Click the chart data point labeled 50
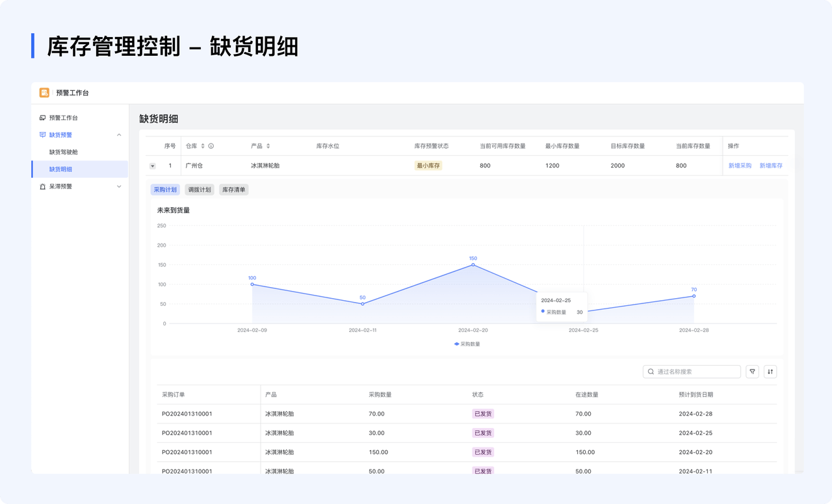The width and height of the screenshot is (832, 504). [x=363, y=304]
